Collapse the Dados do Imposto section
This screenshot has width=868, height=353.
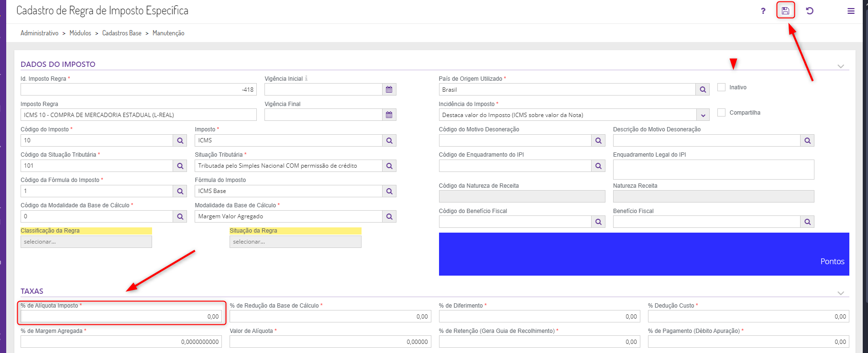[x=841, y=66]
